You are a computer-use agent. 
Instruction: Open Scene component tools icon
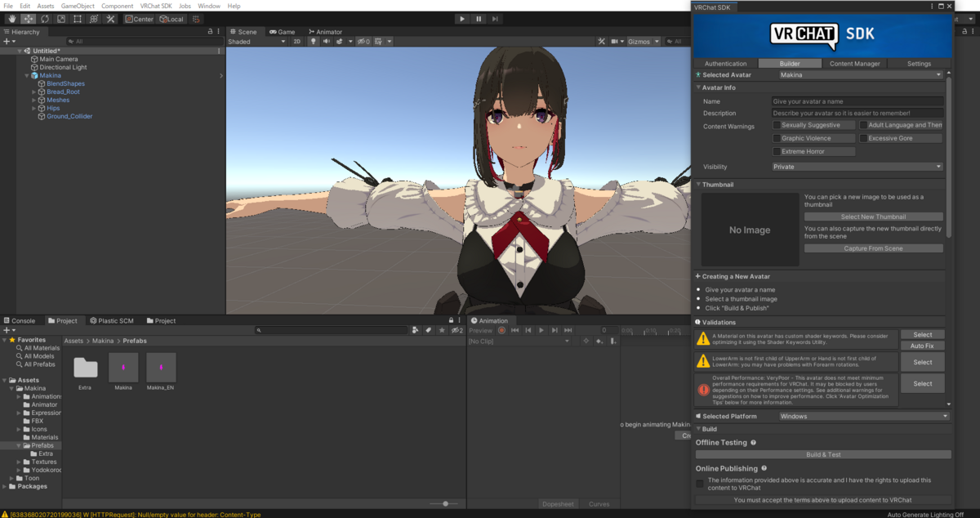(601, 41)
